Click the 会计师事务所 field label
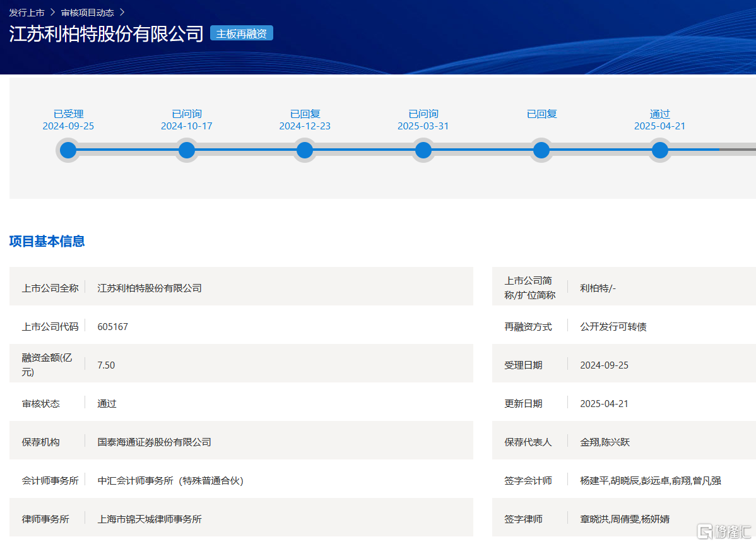The height and width of the screenshot is (544, 756). click(50, 481)
